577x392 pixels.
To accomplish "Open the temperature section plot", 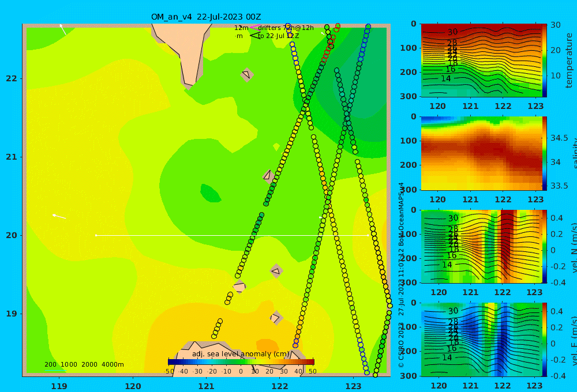I will coord(481,61).
